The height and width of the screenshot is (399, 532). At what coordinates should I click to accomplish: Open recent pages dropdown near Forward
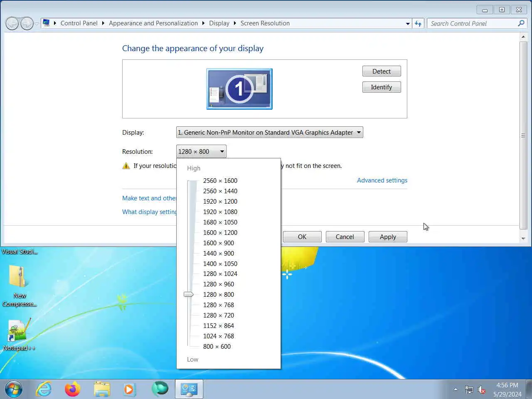point(37,24)
